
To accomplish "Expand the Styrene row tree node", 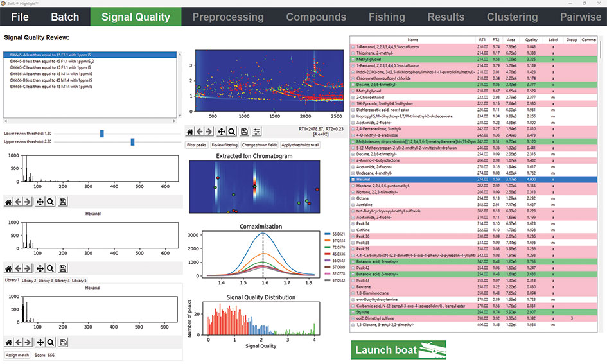I will [x=353, y=311].
